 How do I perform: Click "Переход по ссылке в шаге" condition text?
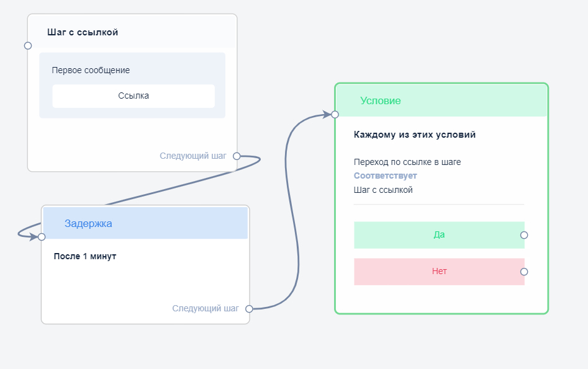click(407, 162)
